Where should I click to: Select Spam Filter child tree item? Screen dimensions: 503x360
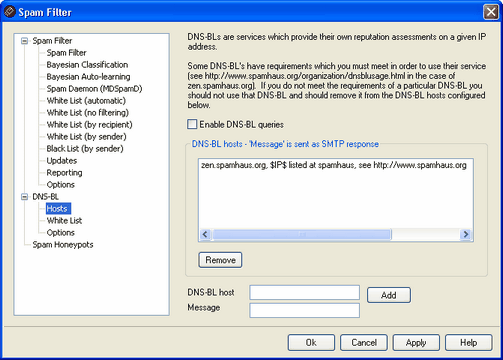[66, 53]
